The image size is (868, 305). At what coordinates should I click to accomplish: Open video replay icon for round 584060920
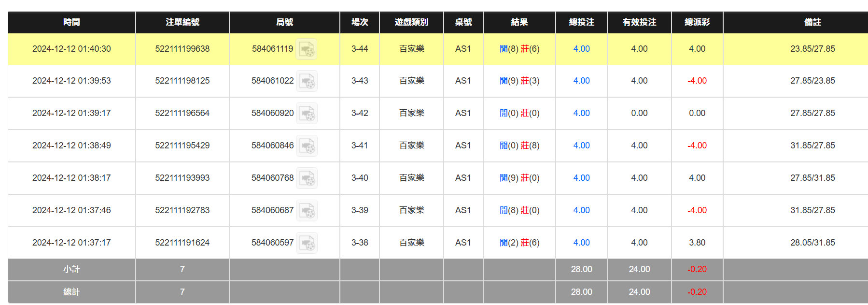click(306, 114)
